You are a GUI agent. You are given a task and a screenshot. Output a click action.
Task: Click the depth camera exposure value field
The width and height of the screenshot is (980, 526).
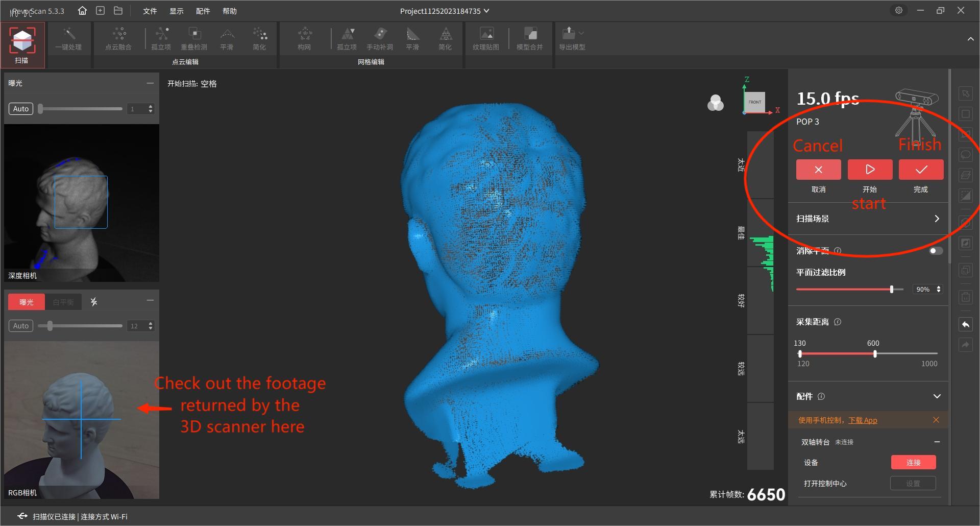click(x=140, y=109)
